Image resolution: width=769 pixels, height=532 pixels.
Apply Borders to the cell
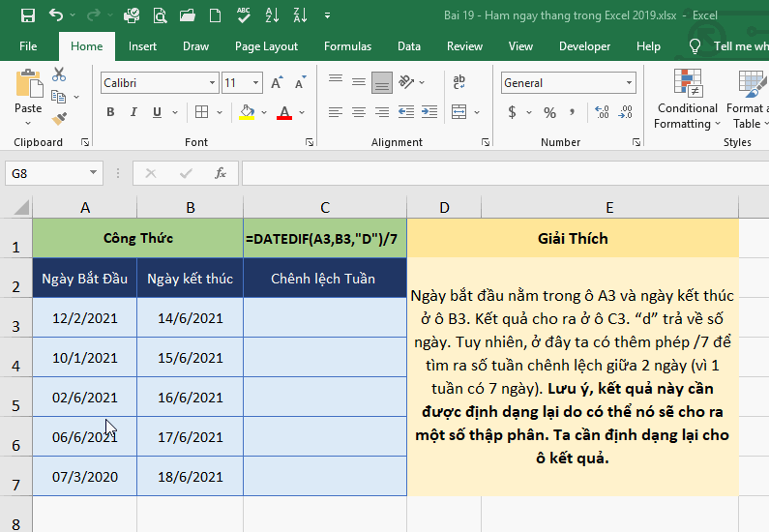(201, 112)
